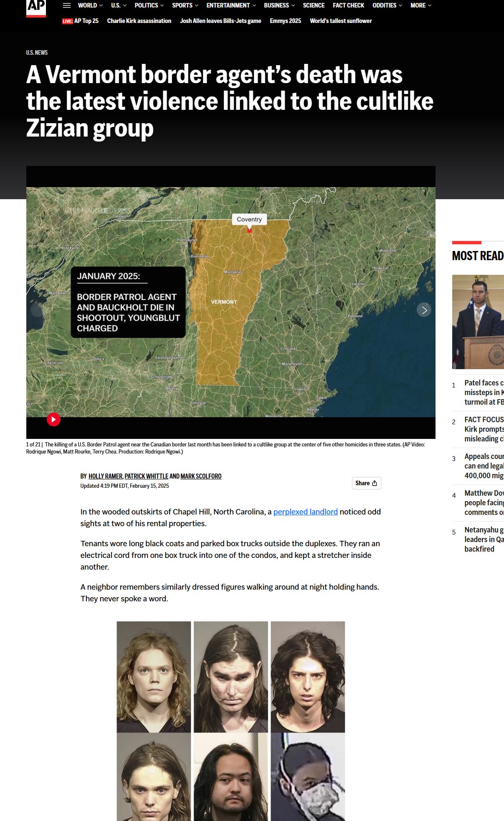Viewport: 504px width, 821px height.
Task: Open author Mark Scolforo's page
Action: 201,476
